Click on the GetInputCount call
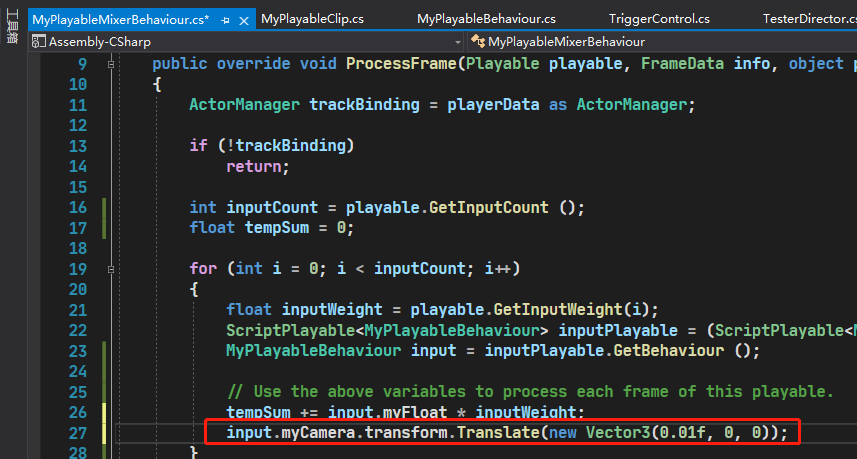 [x=489, y=208]
